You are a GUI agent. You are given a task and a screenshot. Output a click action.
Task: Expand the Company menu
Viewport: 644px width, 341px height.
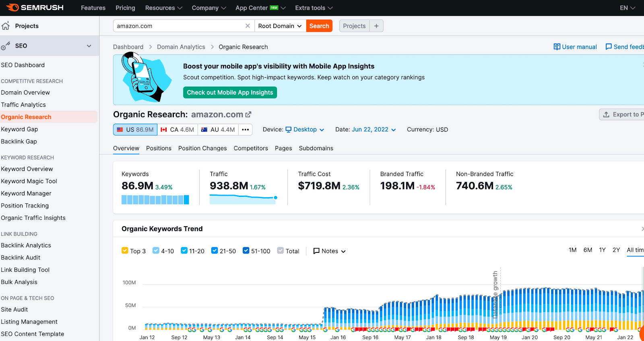[x=209, y=8]
